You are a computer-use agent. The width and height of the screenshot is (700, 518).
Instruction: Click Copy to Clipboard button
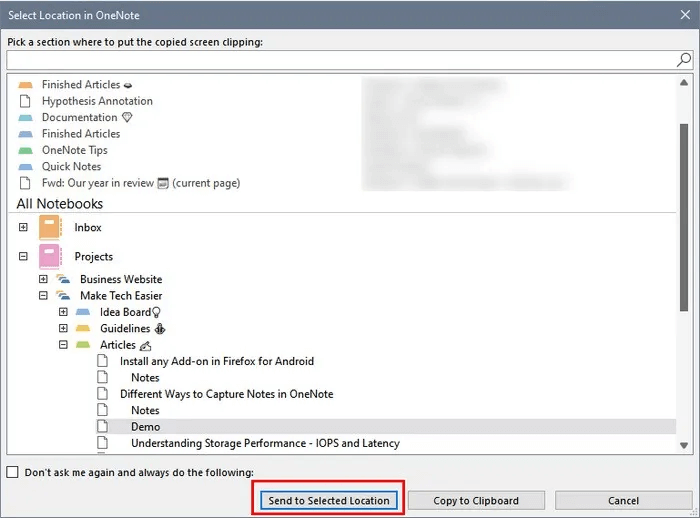(476, 501)
